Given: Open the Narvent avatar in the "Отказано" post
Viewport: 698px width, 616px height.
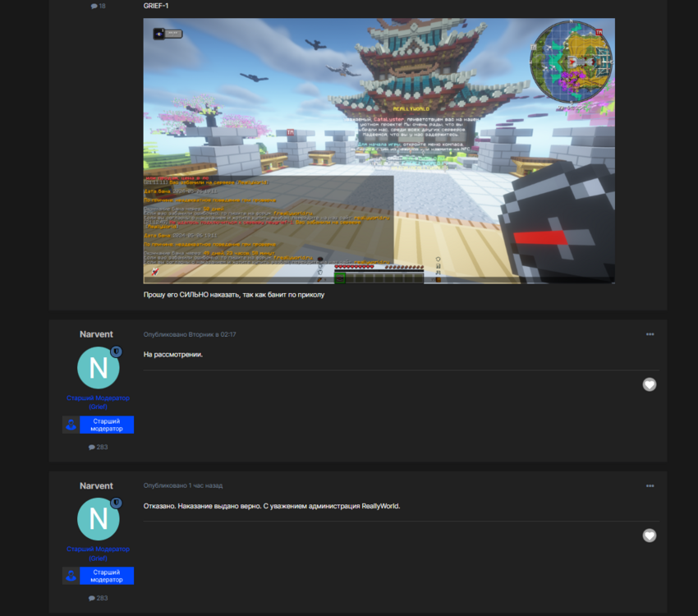Looking at the screenshot, I should click(x=98, y=519).
